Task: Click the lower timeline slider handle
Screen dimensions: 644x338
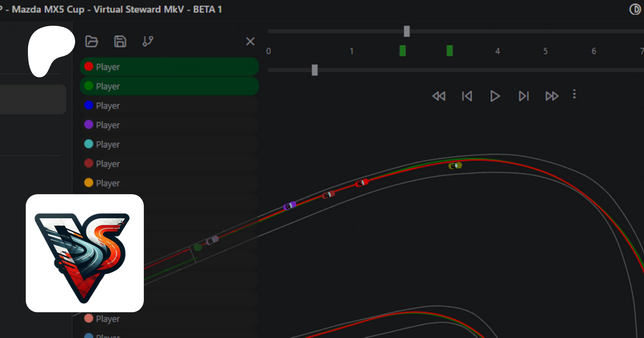Action: coord(314,70)
